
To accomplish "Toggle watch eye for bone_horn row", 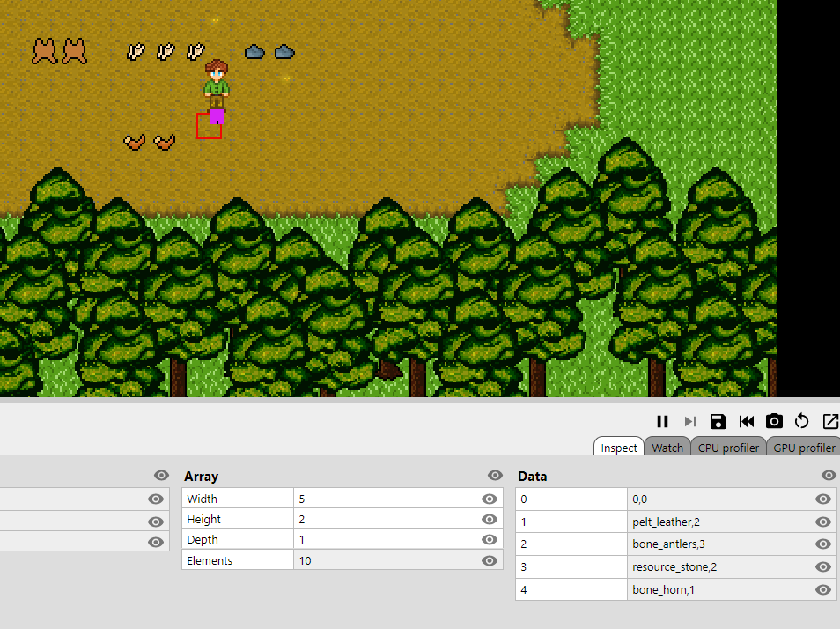I will pos(823,589).
